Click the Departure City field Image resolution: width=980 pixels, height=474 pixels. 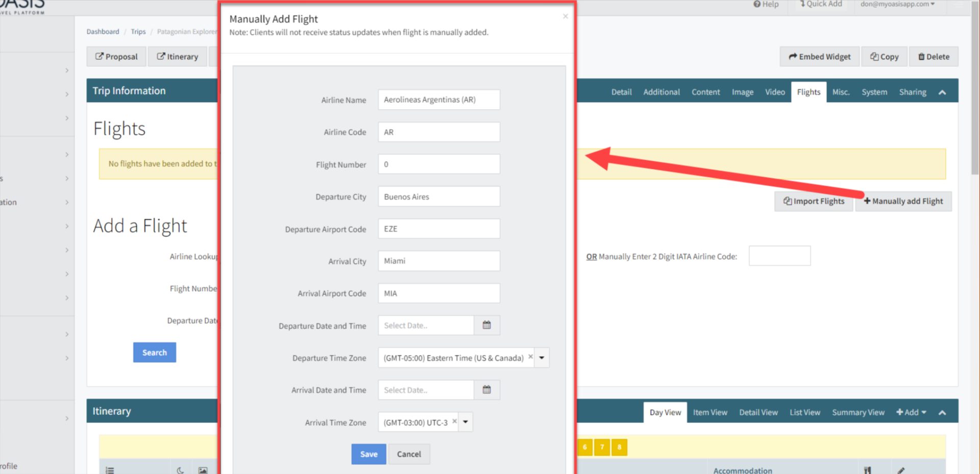point(439,196)
